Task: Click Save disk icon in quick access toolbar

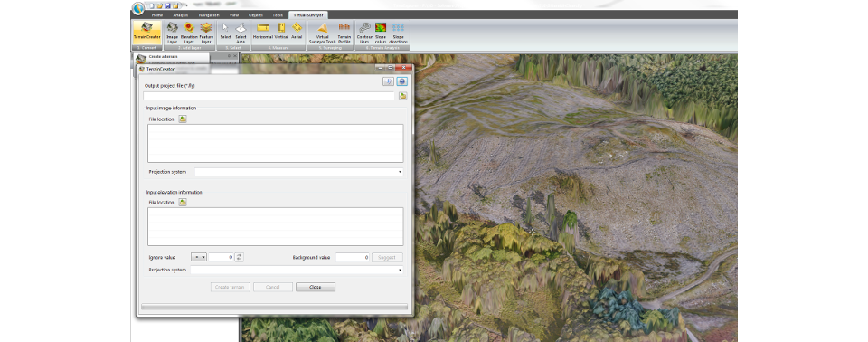Action: click(167, 5)
